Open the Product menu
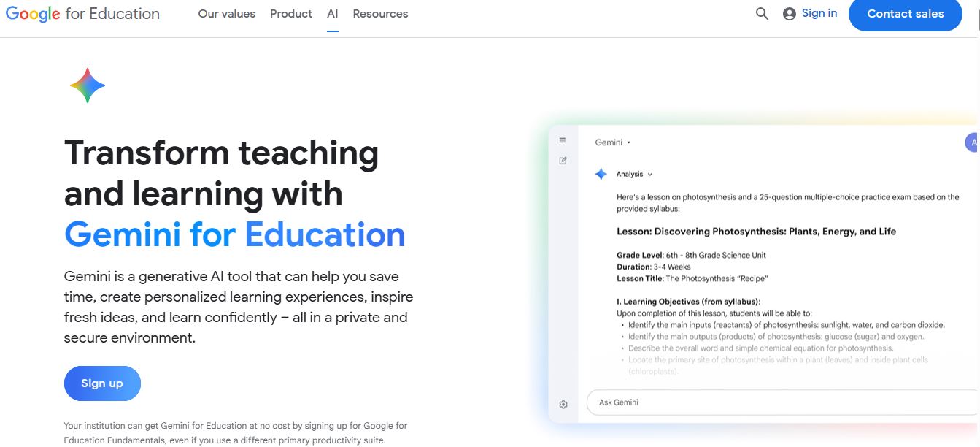 [x=291, y=14]
